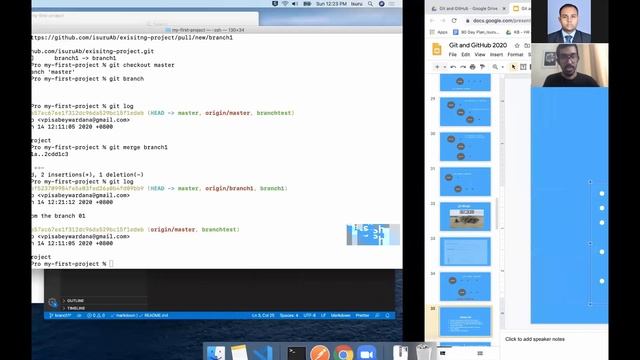The image size is (640, 360).
Task: Click the shield icon in the menu bar
Action: pyautogui.click(x=275, y=4)
